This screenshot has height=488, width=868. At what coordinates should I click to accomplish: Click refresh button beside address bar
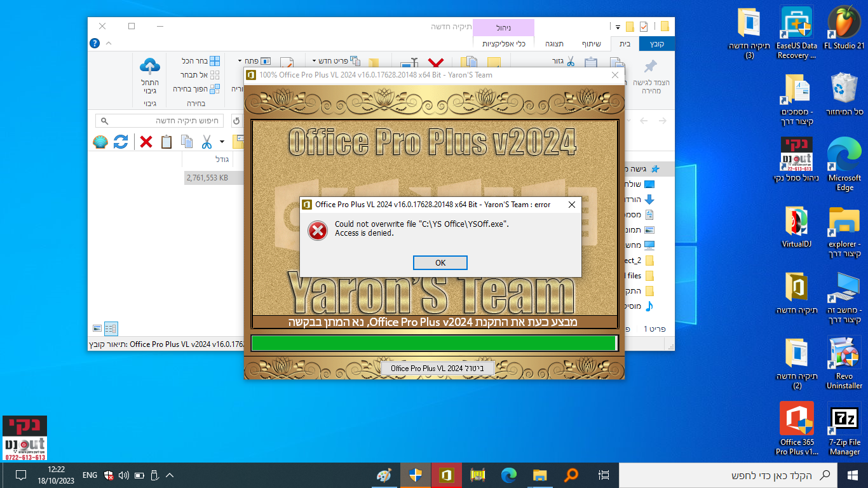(x=236, y=121)
